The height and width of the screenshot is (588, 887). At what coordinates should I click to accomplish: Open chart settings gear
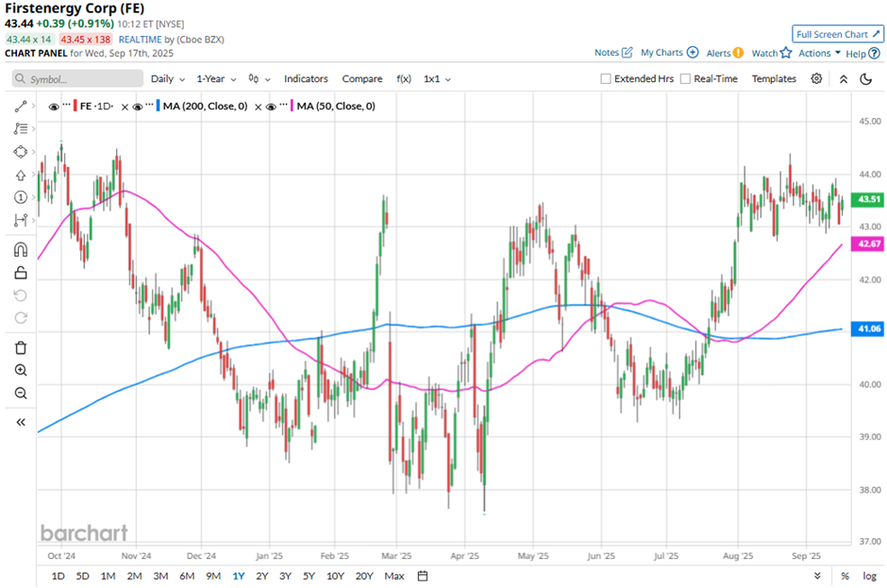click(816, 78)
